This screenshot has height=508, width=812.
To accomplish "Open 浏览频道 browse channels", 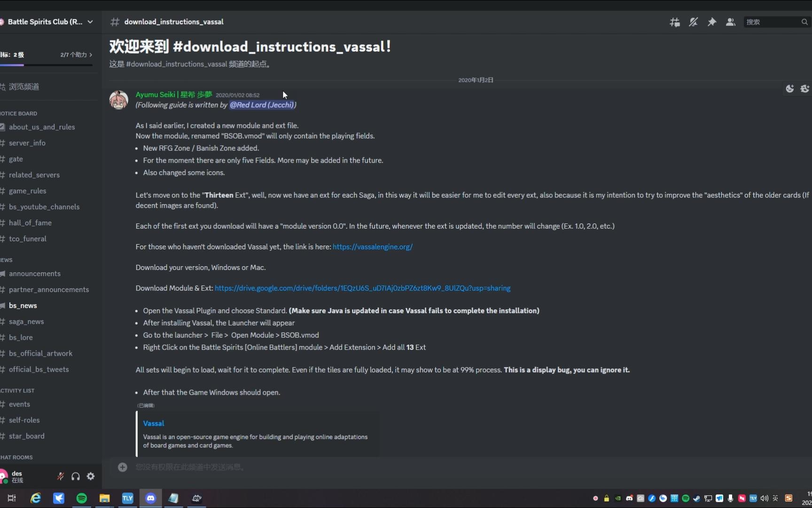I will (x=23, y=87).
